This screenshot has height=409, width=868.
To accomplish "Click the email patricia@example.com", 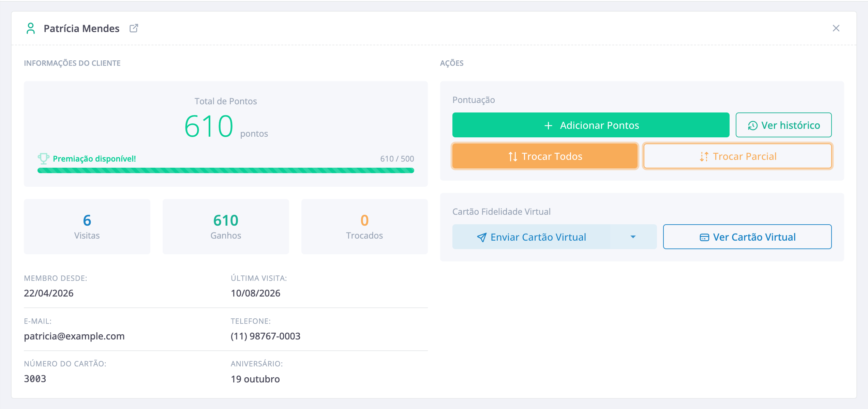I will (74, 336).
